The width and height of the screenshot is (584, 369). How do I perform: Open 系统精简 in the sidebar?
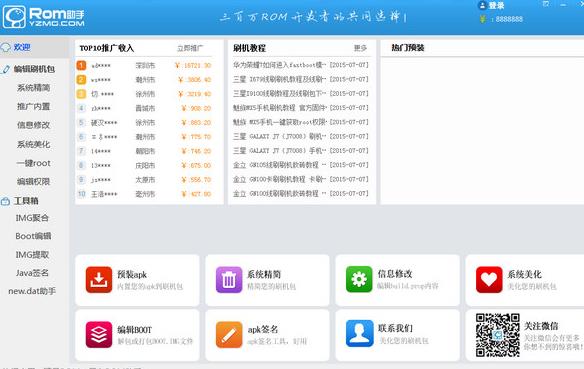[34, 88]
